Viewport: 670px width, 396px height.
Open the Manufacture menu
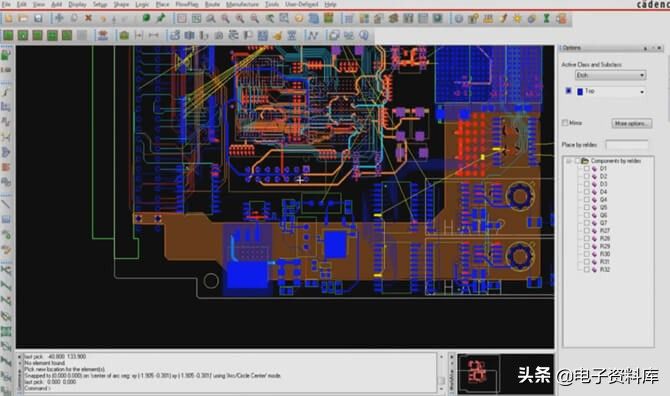click(242, 4)
